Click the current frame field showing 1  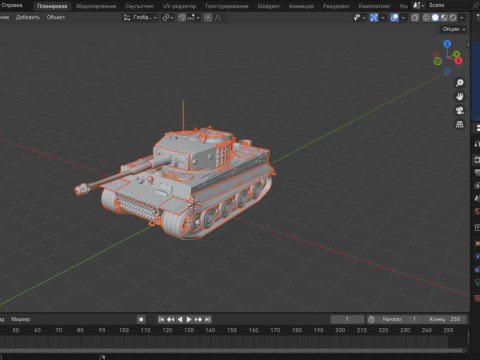347,319
